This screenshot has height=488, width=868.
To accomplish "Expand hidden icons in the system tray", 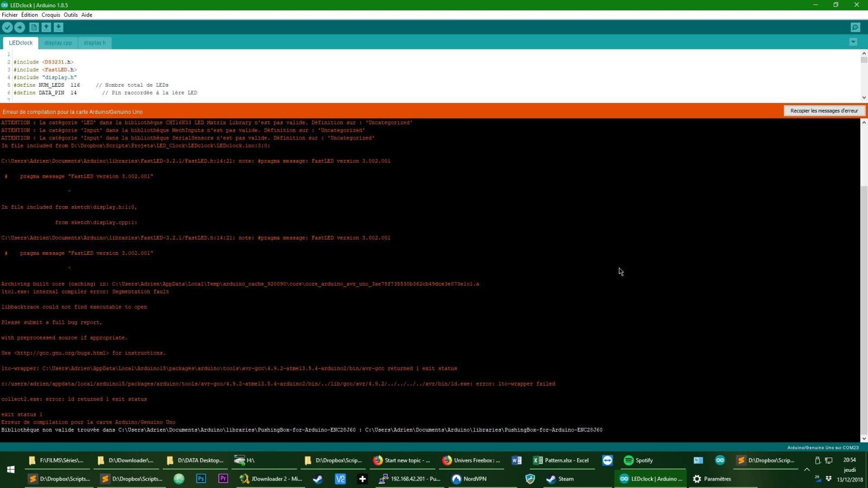I will [x=807, y=470].
